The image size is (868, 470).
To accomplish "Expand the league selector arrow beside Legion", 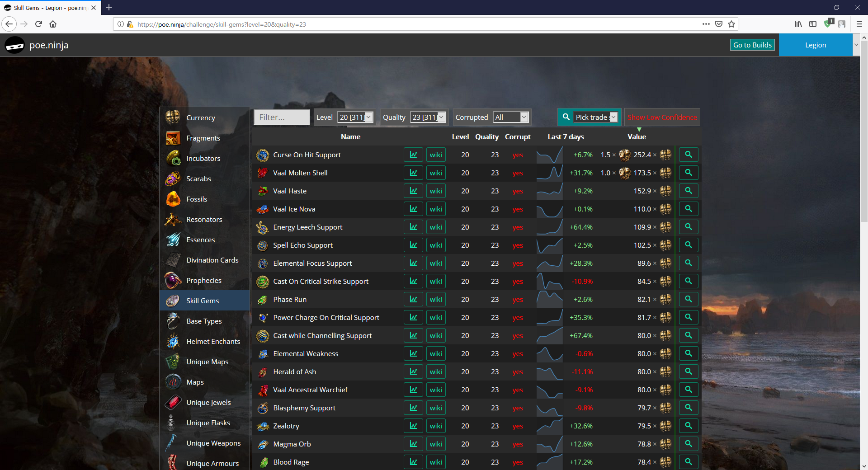I will [856, 45].
